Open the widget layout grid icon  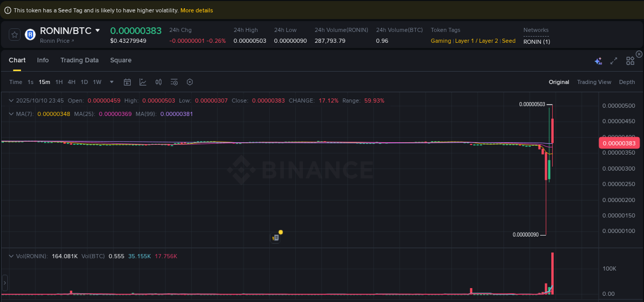pos(630,61)
